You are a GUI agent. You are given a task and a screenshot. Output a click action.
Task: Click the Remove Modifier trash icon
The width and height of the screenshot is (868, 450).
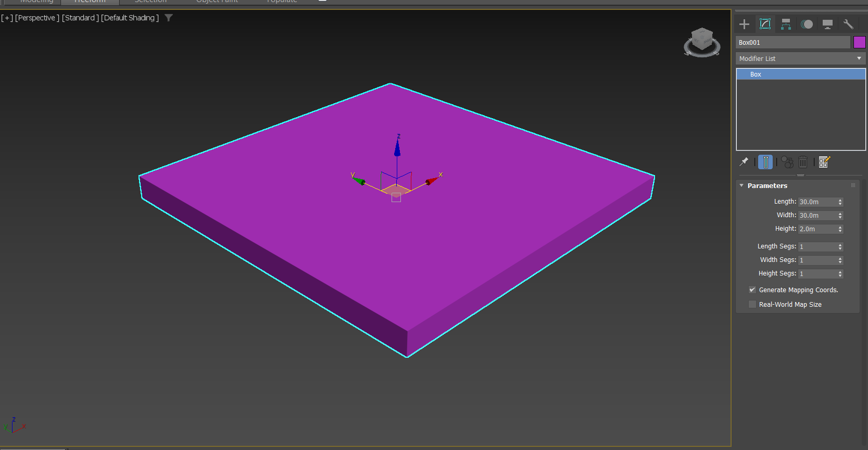pyautogui.click(x=803, y=162)
